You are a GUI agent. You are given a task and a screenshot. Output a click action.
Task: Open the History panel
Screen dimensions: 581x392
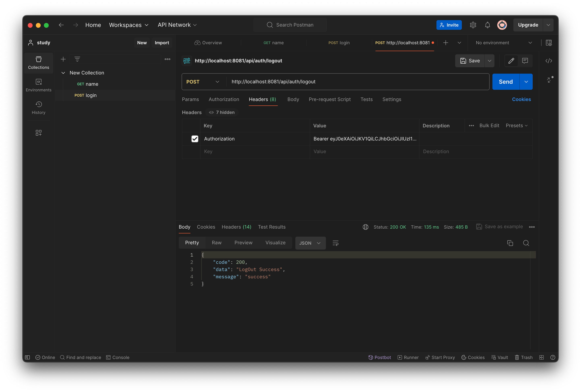tap(38, 107)
